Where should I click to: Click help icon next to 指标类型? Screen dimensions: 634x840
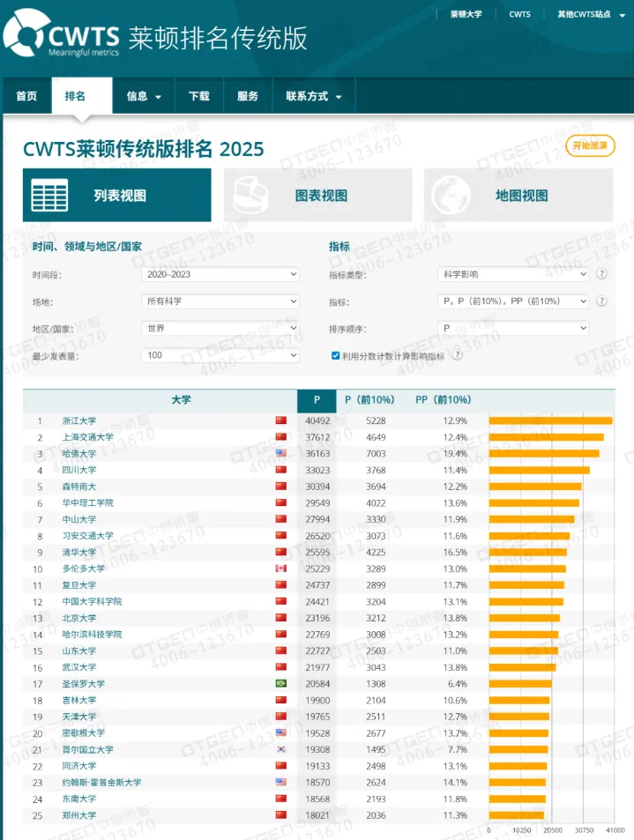[x=602, y=274]
